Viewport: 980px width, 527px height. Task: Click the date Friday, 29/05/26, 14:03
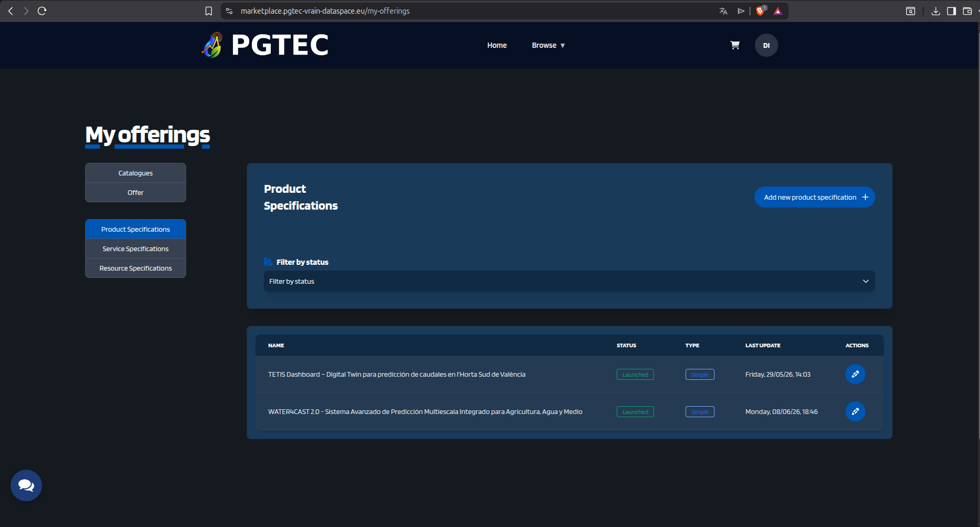pos(778,375)
